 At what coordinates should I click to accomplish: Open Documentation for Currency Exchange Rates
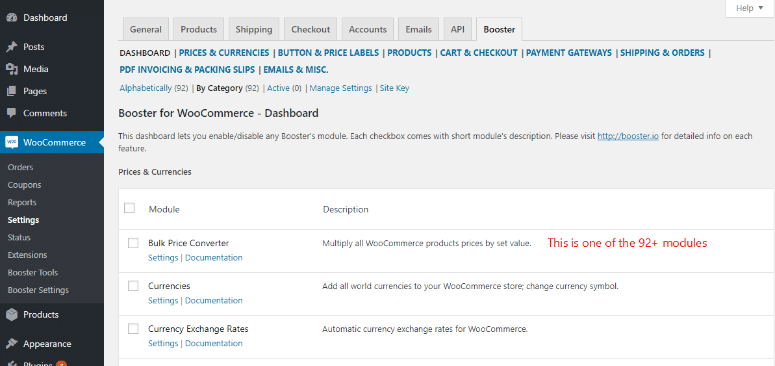pyautogui.click(x=214, y=343)
